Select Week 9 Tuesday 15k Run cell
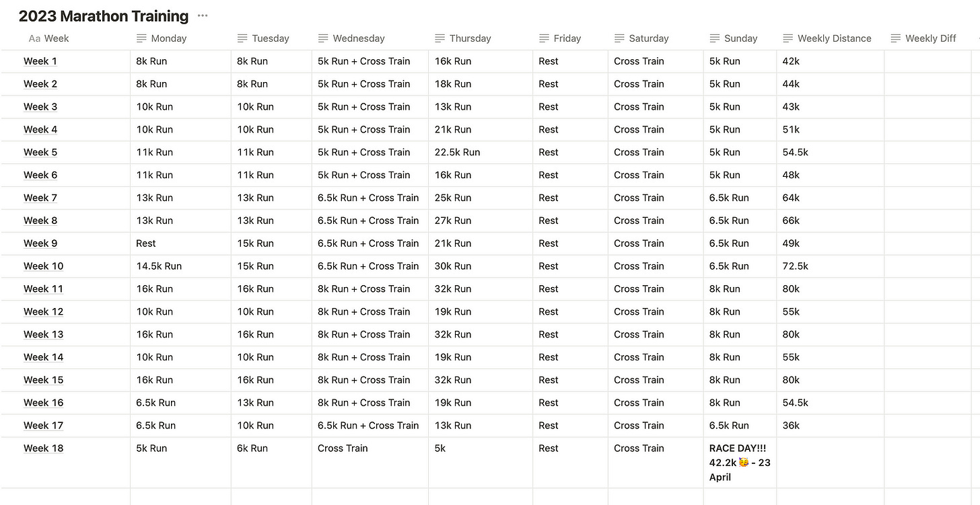This screenshot has width=980, height=505. pos(271,243)
